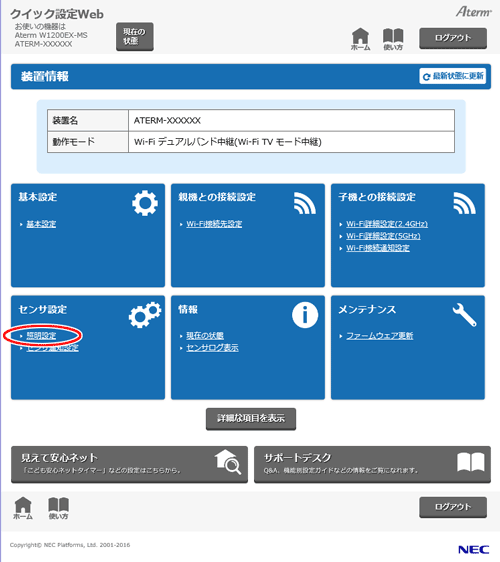Open the 照明設定 link
Screen dimensions: 500x562
click(41, 335)
